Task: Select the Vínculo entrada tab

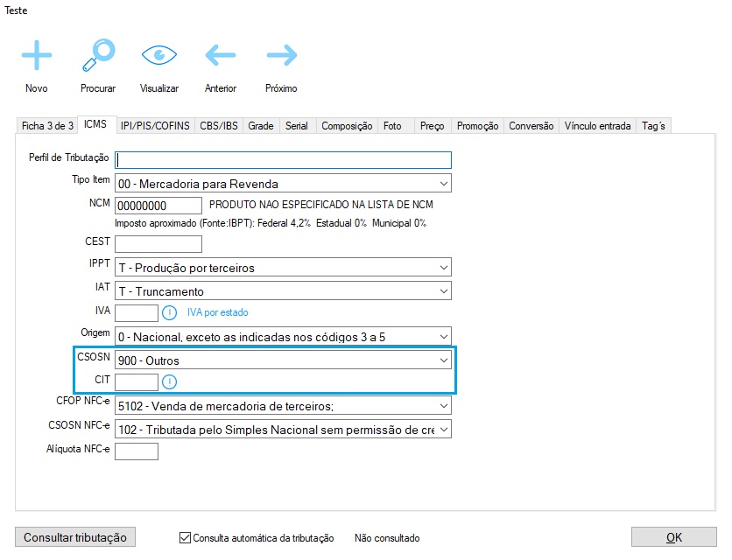Action: coord(597,126)
